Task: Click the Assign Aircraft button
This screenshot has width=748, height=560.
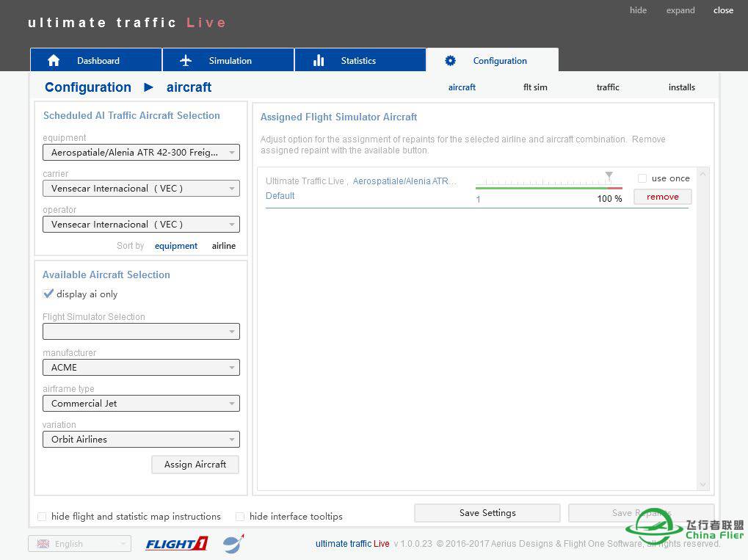Action: pos(195,465)
